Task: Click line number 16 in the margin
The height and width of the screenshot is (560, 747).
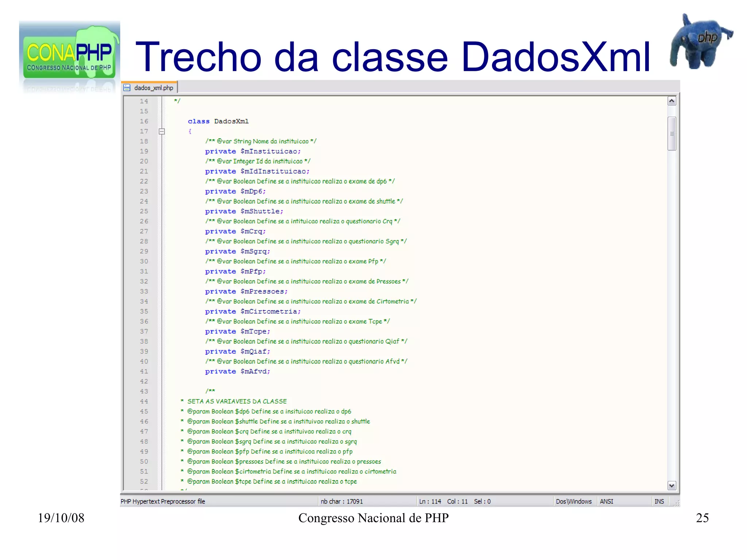Action: [x=144, y=121]
